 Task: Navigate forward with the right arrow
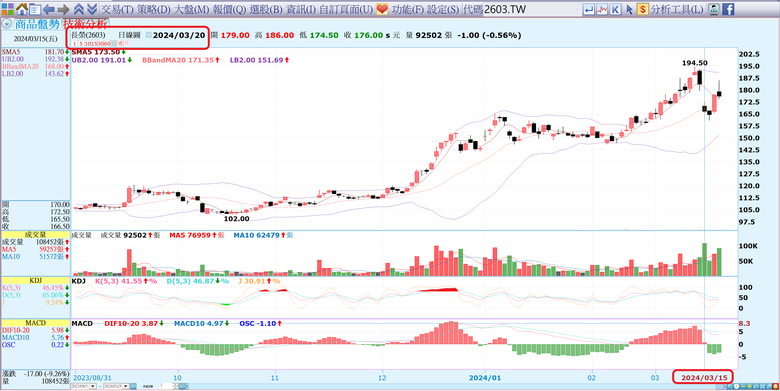(x=63, y=9)
